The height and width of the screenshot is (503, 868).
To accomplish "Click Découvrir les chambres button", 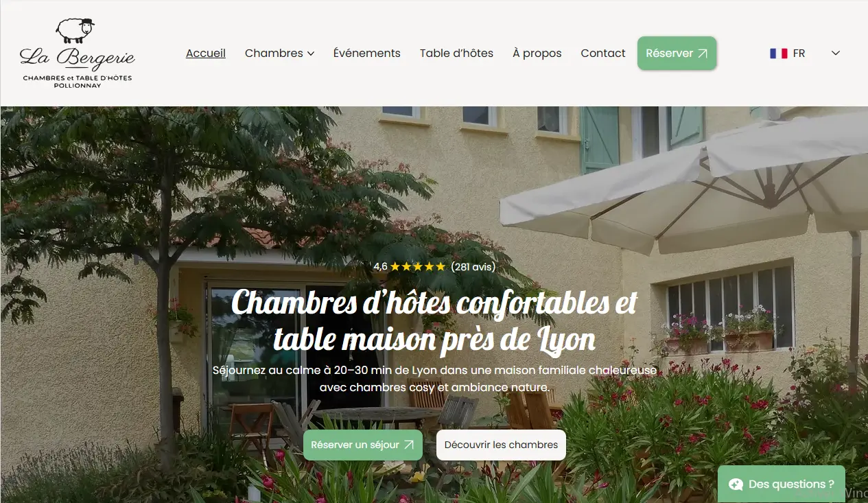I will [x=501, y=445].
